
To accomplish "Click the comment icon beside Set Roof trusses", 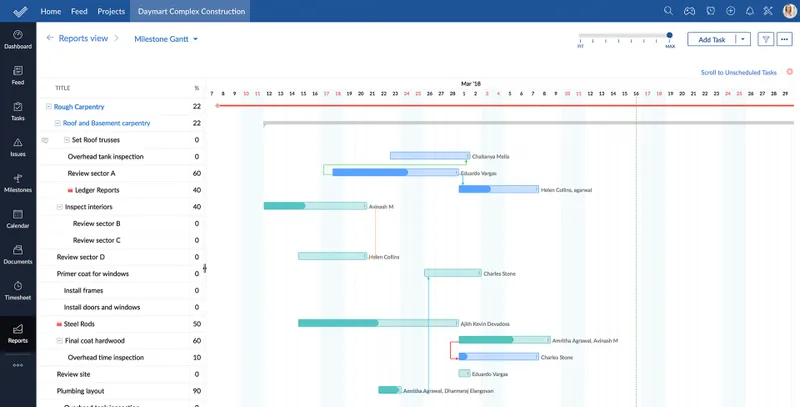I will click(45, 140).
